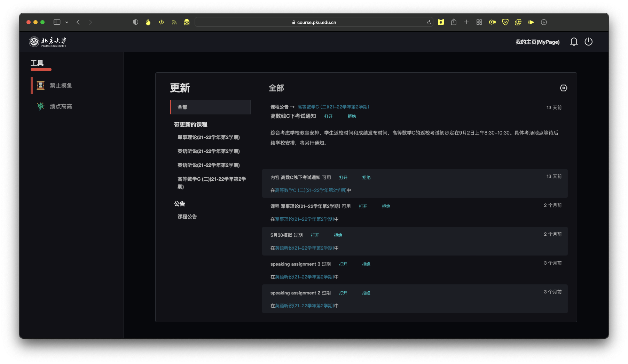Click the yellow play-arrow extension icon
This screenshot has width=628, height=364.
[x=531, y=22]
